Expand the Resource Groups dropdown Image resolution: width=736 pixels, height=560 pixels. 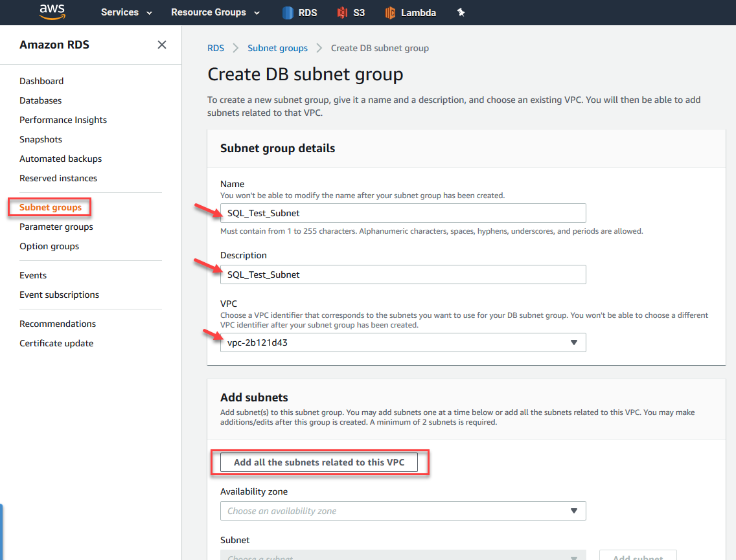click(215, 12)
